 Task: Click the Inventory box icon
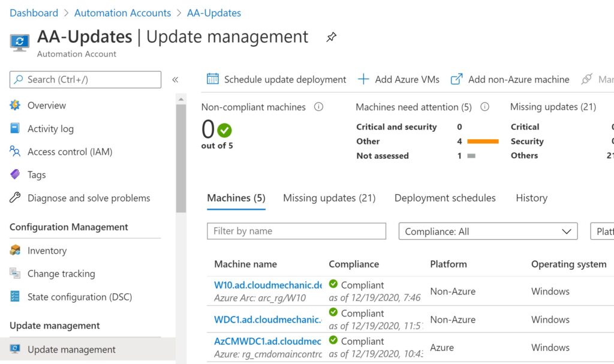tap(15, 250)
